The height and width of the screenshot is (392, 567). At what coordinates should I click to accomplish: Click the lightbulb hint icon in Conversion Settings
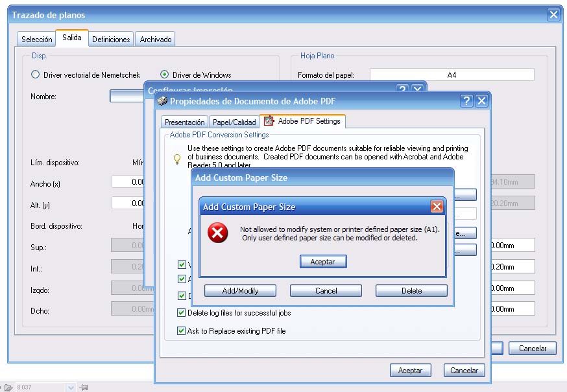(x=177, y=159)
